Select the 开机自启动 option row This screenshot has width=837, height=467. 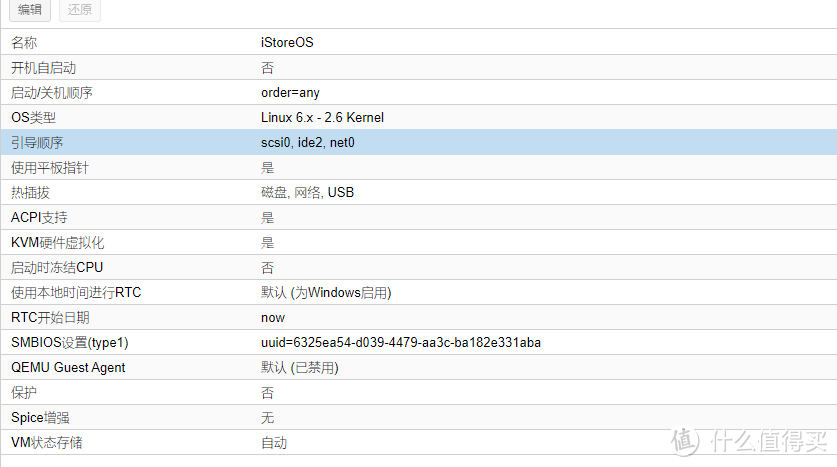418,67
